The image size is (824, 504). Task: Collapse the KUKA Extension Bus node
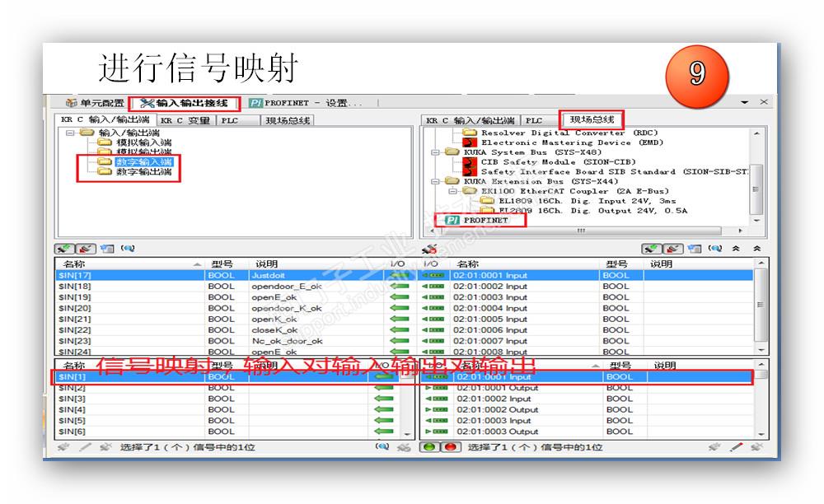[435, 181]
